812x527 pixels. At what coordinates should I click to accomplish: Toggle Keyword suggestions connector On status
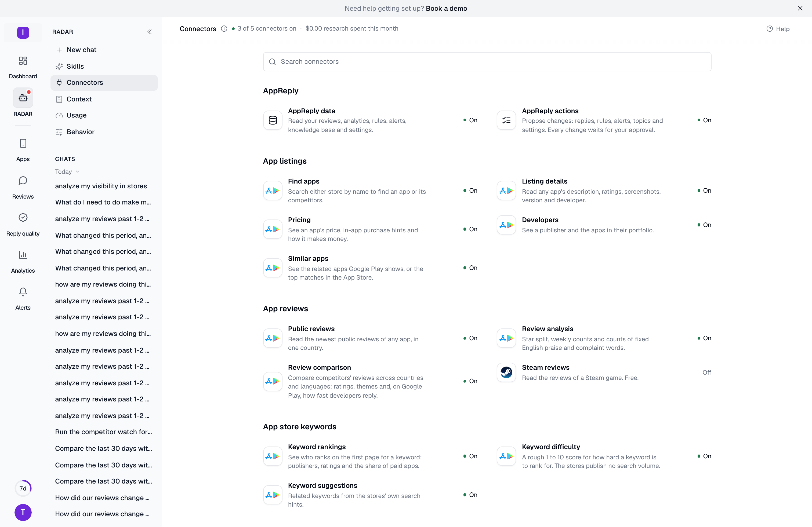click(470, 495)
